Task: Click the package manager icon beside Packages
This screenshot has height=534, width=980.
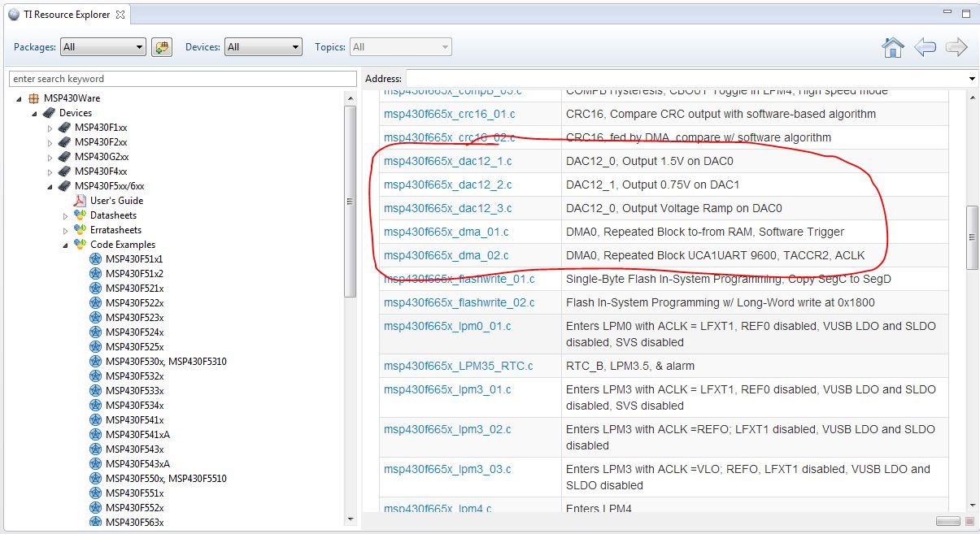Action: pyautogui.click(x=162, y=47)
